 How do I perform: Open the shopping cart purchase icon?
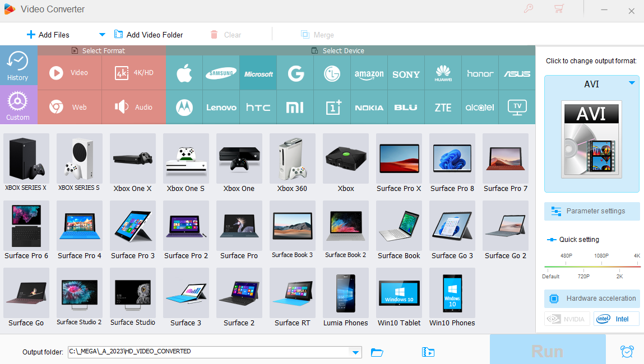point(558,8)
